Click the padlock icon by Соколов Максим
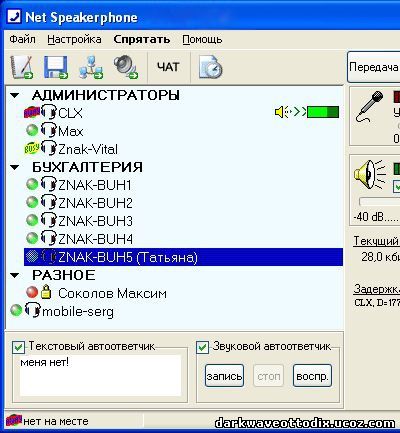 tap(46, 292)
